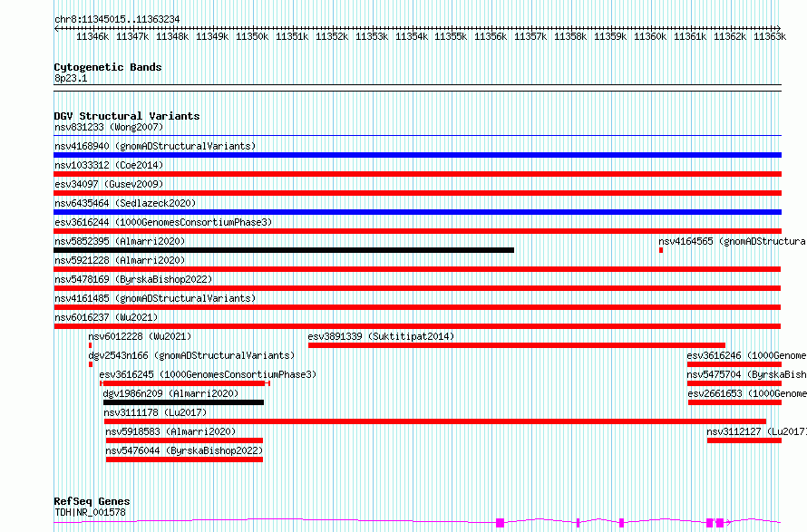
Task: Open the nsv5478169 (ByrskaBishop2022) label
Action: pyautogui.click(x=133, y=279)
